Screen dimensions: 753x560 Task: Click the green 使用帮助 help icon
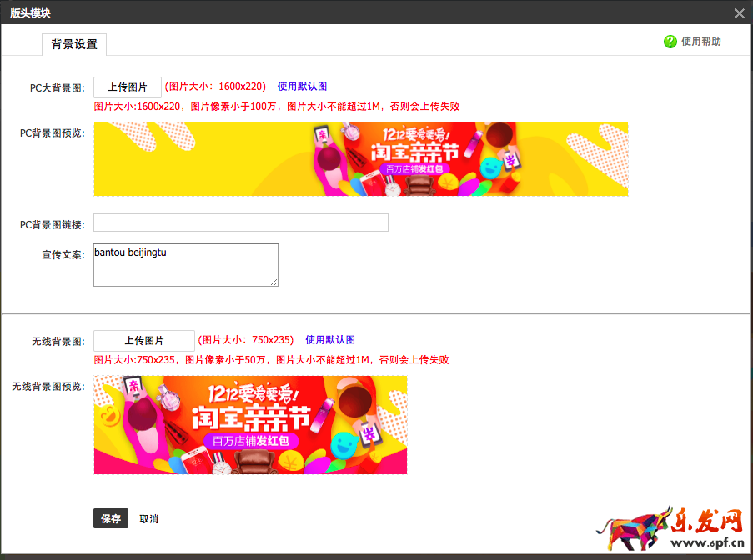[668, 40]
